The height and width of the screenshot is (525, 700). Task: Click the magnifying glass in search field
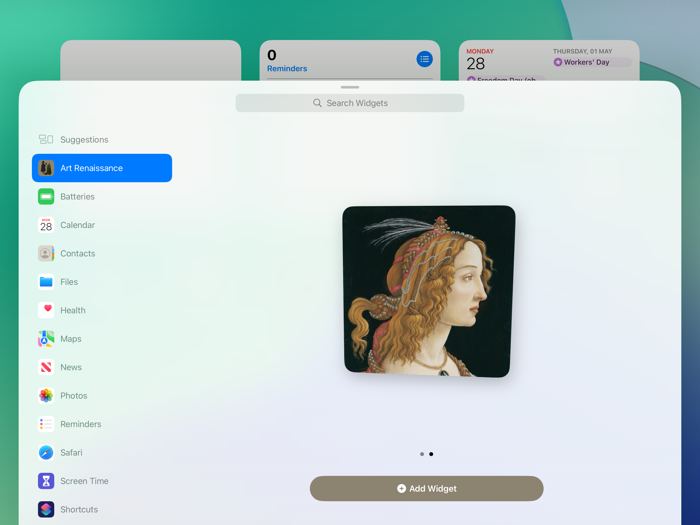coord(317,103)
